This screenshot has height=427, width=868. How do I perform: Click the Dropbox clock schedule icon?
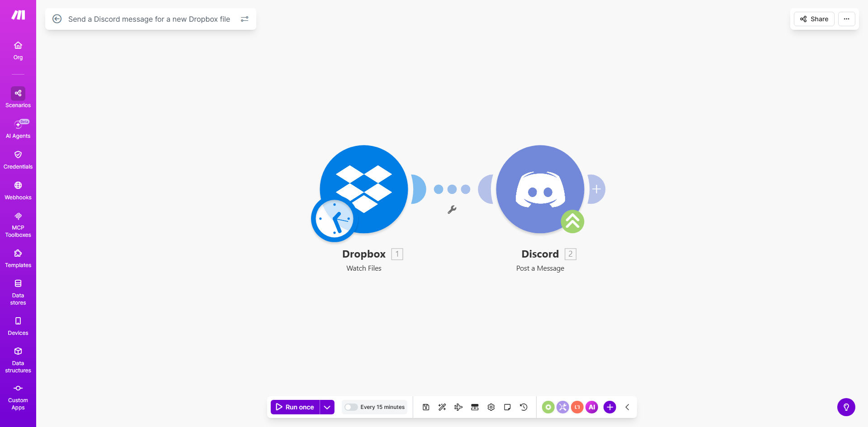point(334,219)
